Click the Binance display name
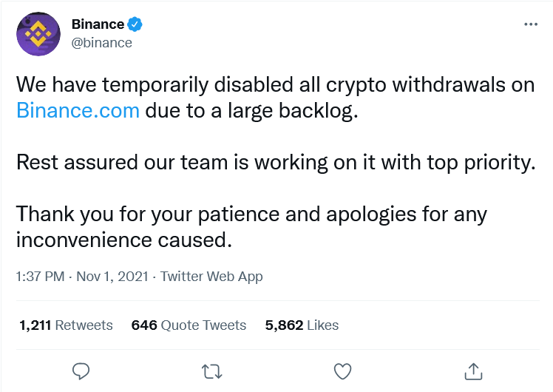This screenshot has width=553, height=392. pos(98,24)
